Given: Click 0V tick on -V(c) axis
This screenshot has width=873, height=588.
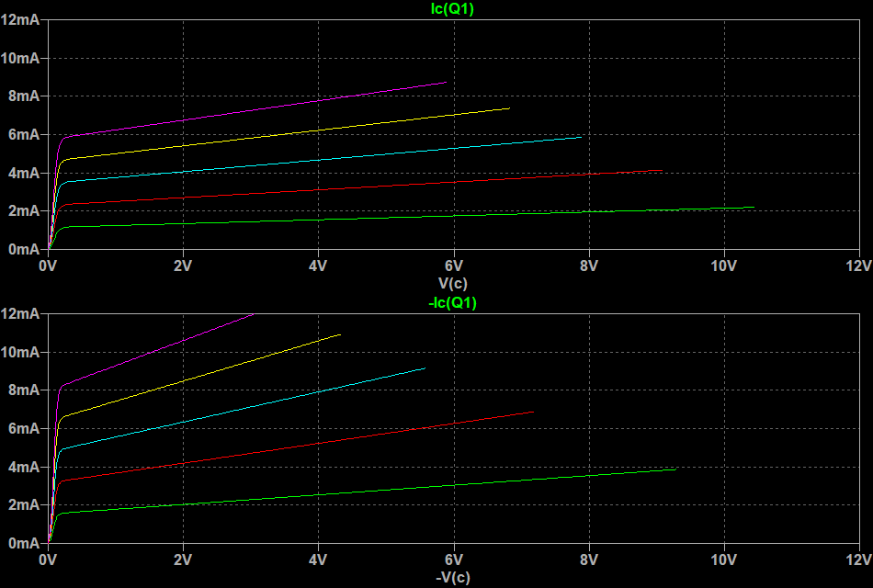Looking at the screenshot, I should tap(48, 560).
